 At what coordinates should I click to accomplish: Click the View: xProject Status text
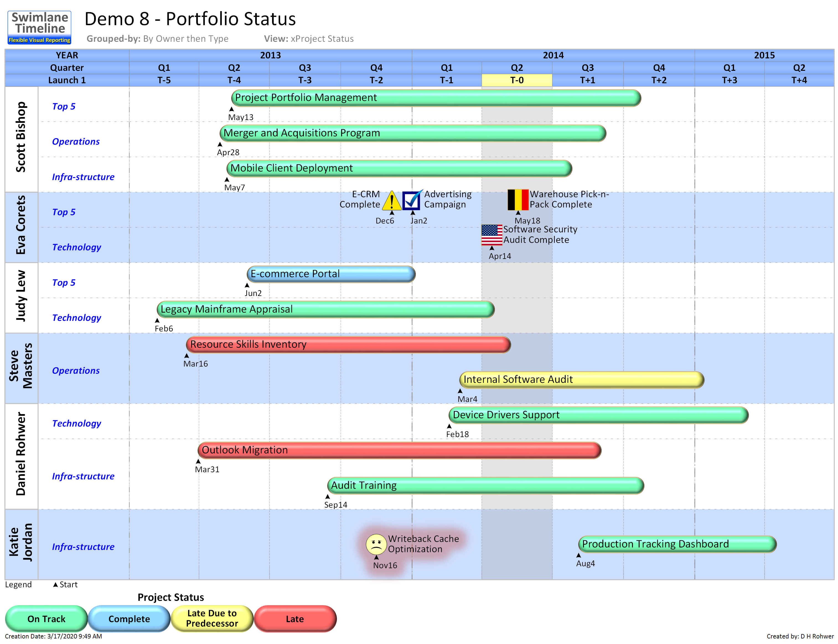pos(309,39)
